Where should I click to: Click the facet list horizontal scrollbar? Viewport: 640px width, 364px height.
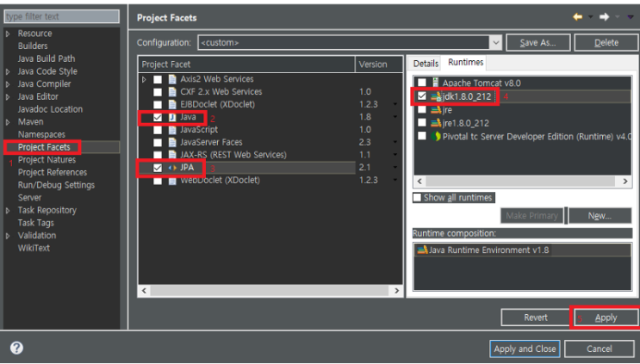point(270,291)
